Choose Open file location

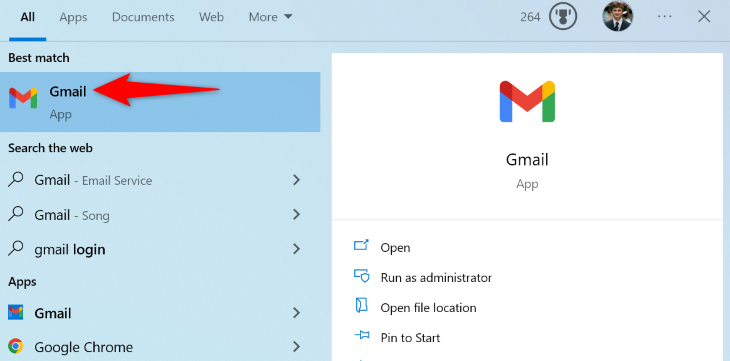428,308
